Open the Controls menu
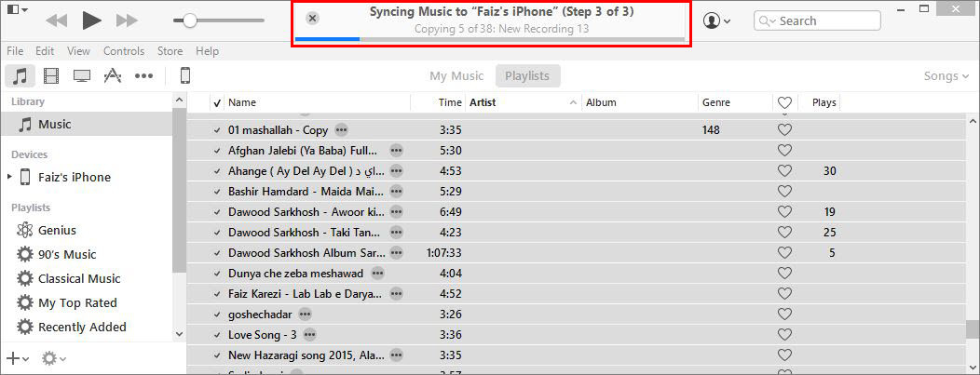980x375 pixels. pyautogui.click(x=124, y=51)
